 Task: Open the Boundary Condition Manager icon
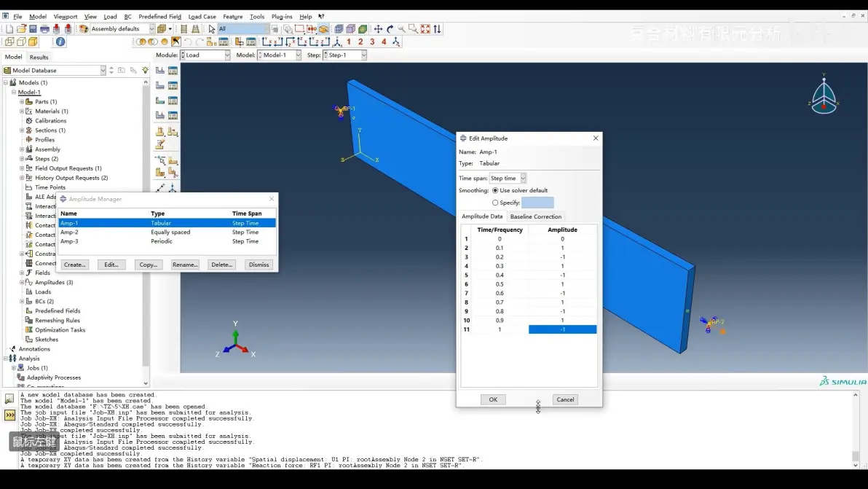[173, 85]
